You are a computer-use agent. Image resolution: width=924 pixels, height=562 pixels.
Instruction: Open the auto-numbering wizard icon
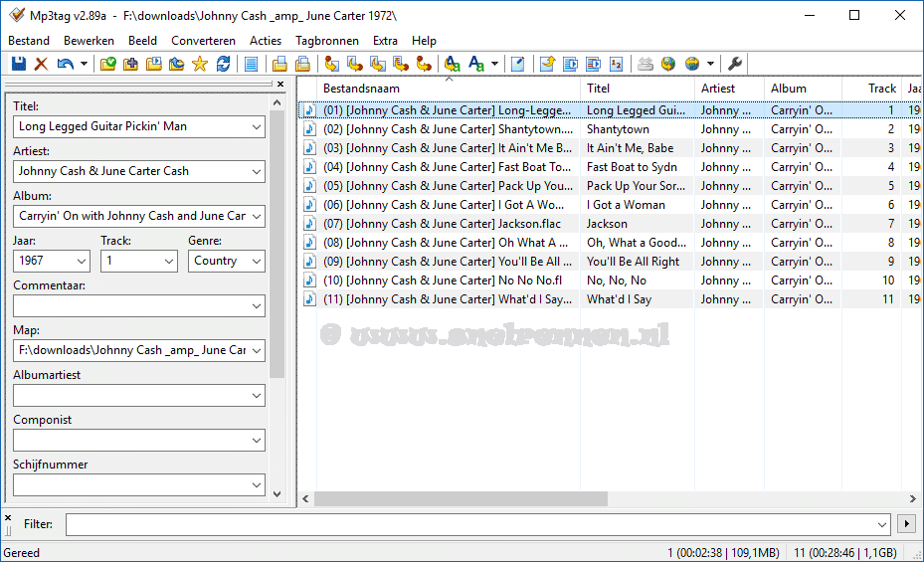(617, 64)
